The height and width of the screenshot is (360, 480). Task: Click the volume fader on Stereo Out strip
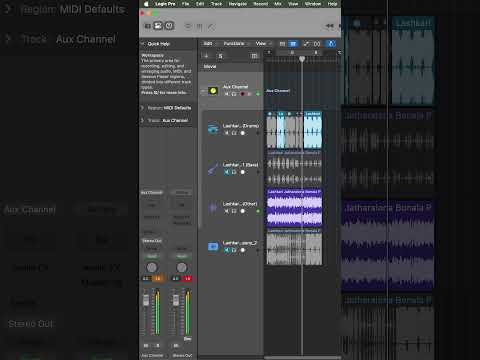(x=176, y=301)
